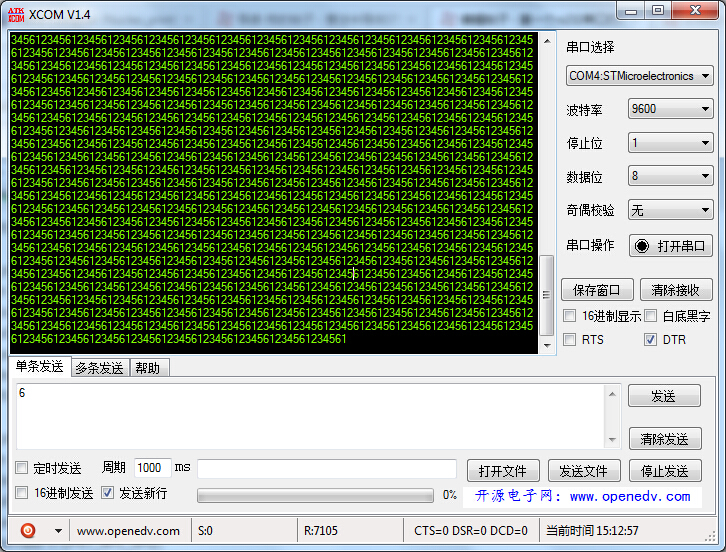Click the CTS=0 DSR=0 DCD=0 status

471,531
